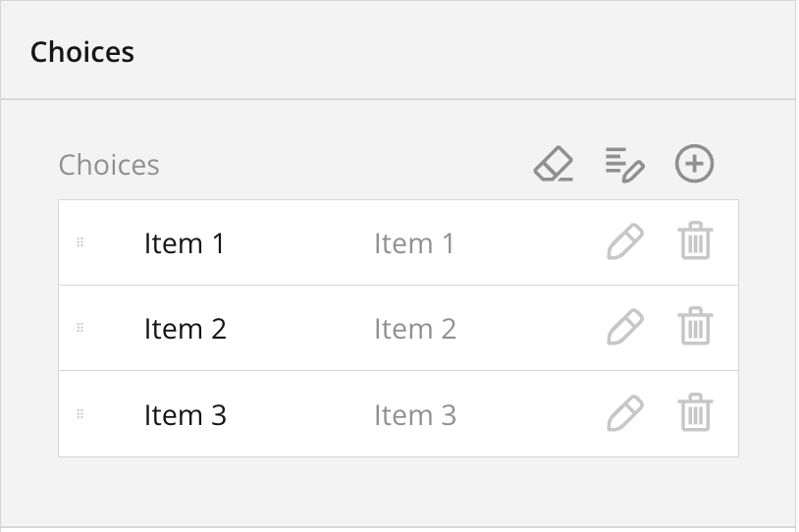The width and height of the screenshot is (799, 532).
Task: Select the gray Item 3 text label
Action: (415, 414)
